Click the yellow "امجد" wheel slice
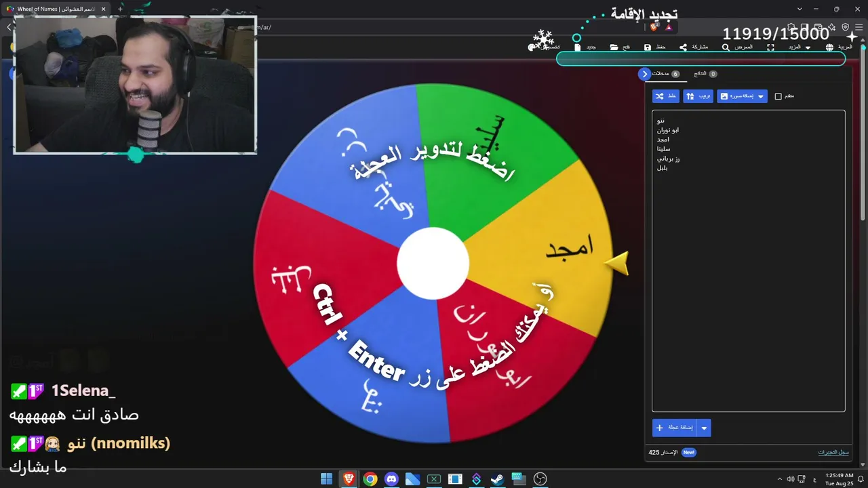The image size is (868, 488). [542, 247]
